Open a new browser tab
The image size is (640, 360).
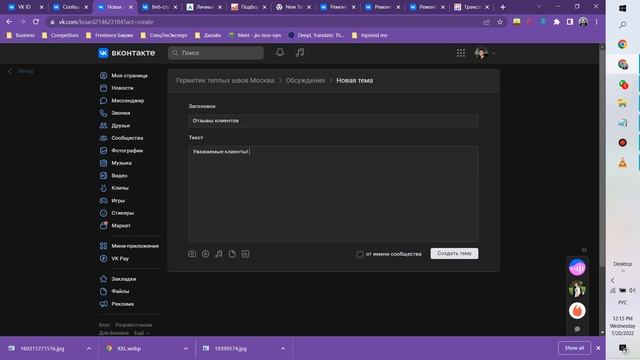503,7
